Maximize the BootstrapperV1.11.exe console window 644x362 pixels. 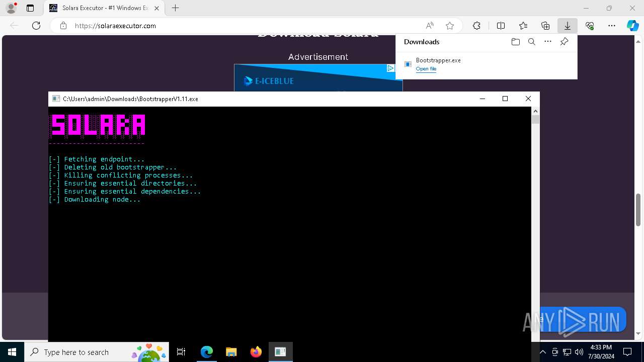pyautogui.click(x=505, y=99)
